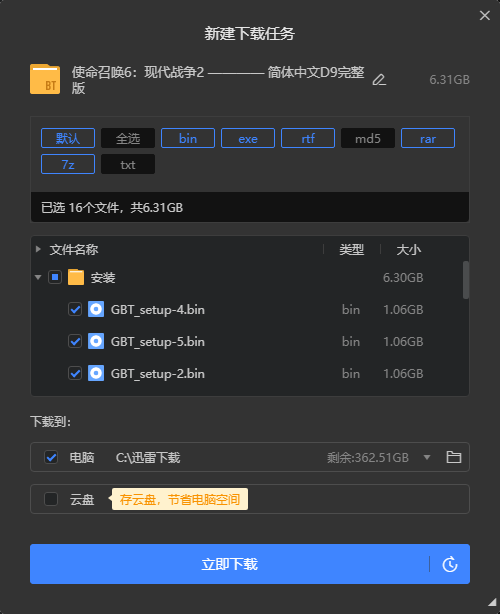Image resolution: width=500 pixels, height=614 pixels.
Task: Collapse the 安装 folder tree
Action: click(38, 277)
